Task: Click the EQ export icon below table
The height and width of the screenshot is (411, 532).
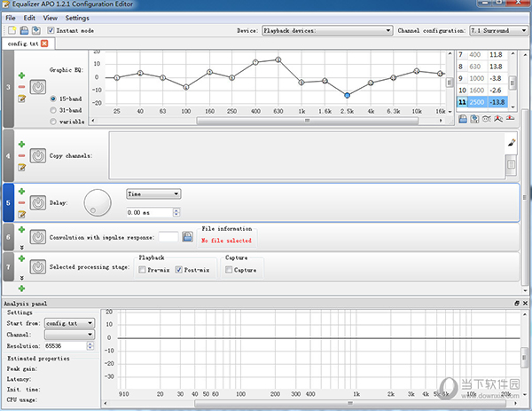Action: pyautogui.click(x=474, y=119)
